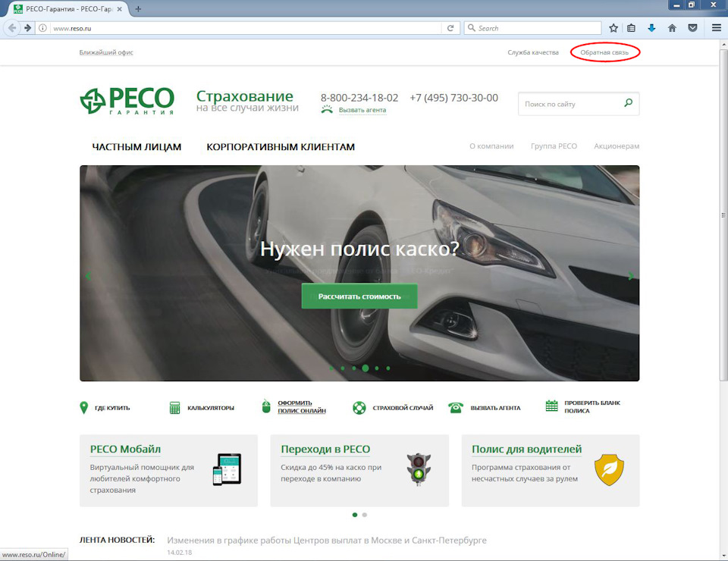Open the Обратная связь link
This screenshot has width=728, height=561.
pos(604,52)
